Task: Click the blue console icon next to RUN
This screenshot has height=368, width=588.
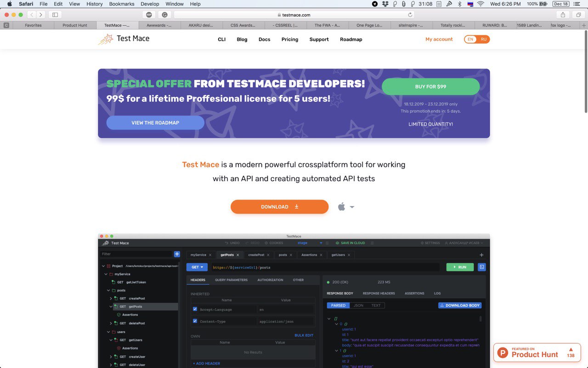Action: click(x=481, y=267)
